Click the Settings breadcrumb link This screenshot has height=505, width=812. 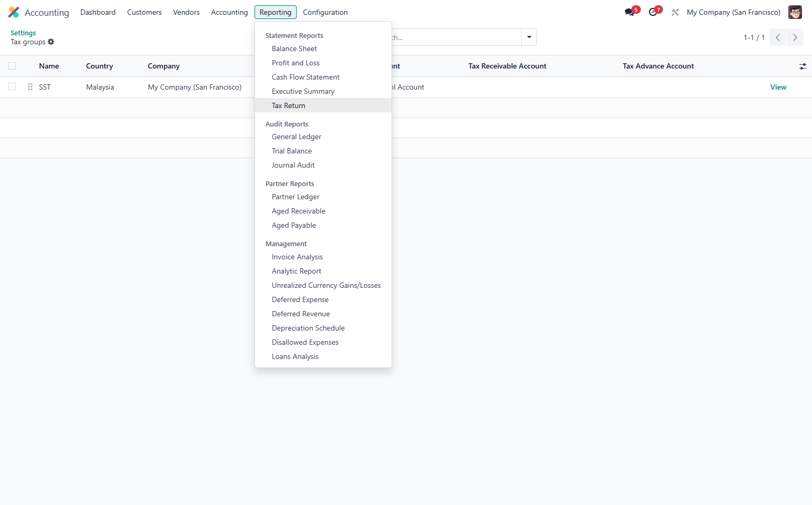pyautogui.click(x=23, y=33)
